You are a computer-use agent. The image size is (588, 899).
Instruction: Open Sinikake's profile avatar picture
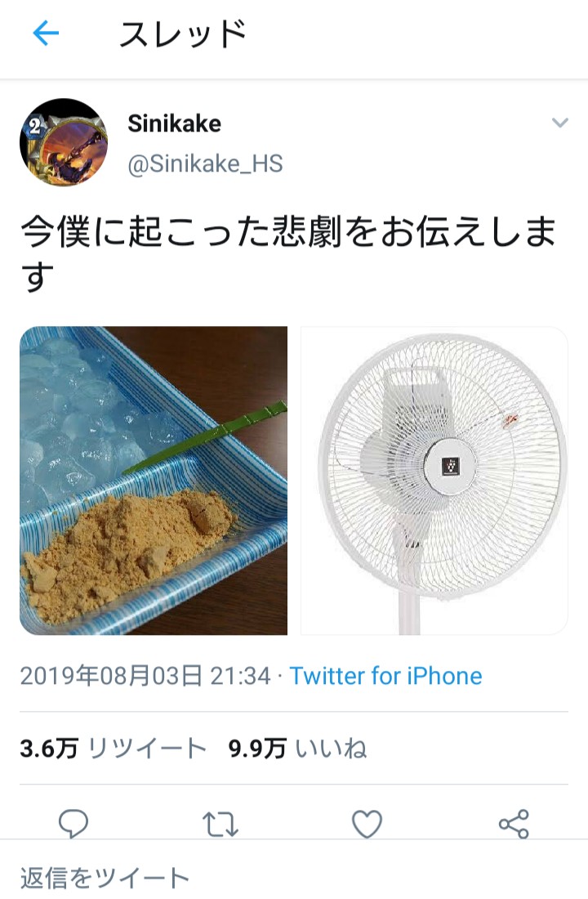click(x=64, y=142)
